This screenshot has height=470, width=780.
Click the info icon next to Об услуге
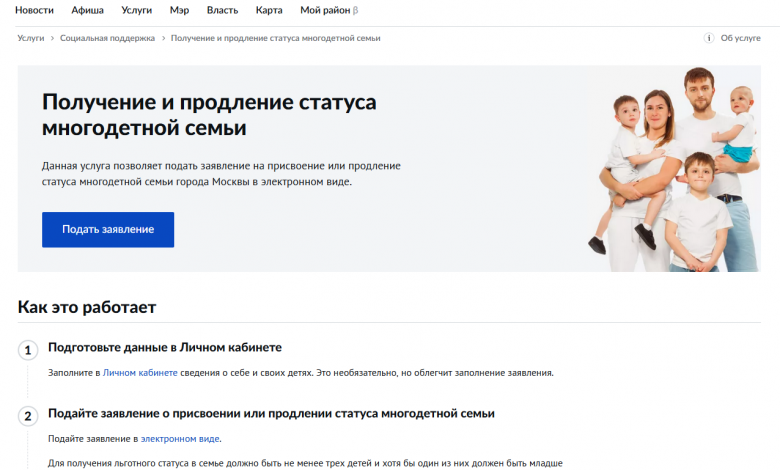pos(709,38)
